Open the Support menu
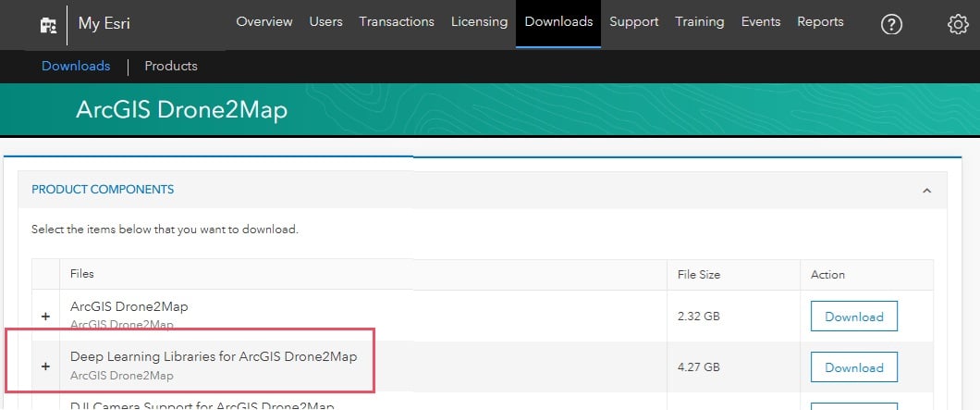980x410 pixels. (x=633, y=22)
